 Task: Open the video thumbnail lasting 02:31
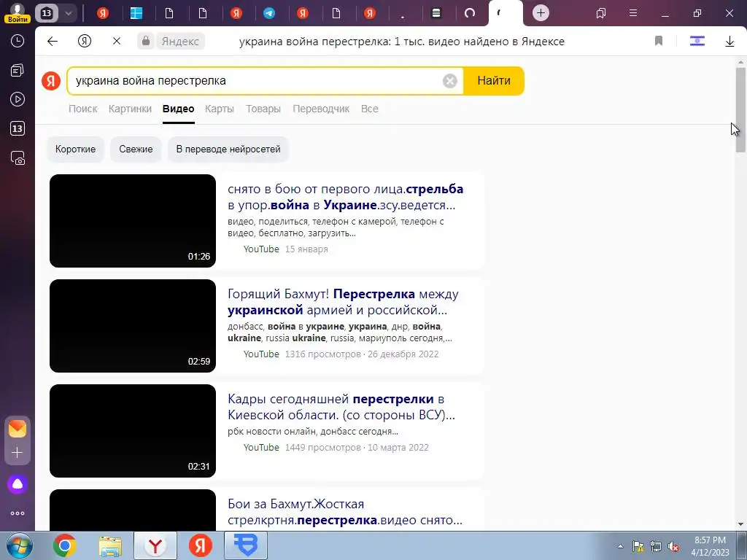click(x=133, y=431)
